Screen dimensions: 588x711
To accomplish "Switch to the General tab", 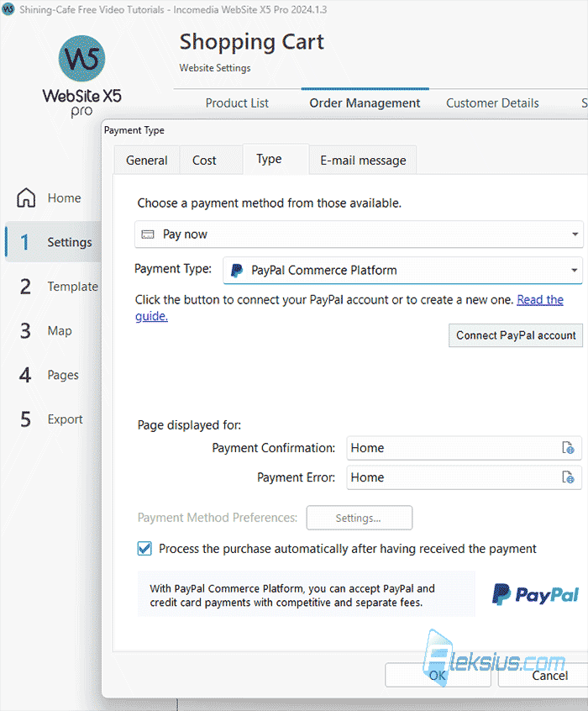I will (x=147, y=161).
